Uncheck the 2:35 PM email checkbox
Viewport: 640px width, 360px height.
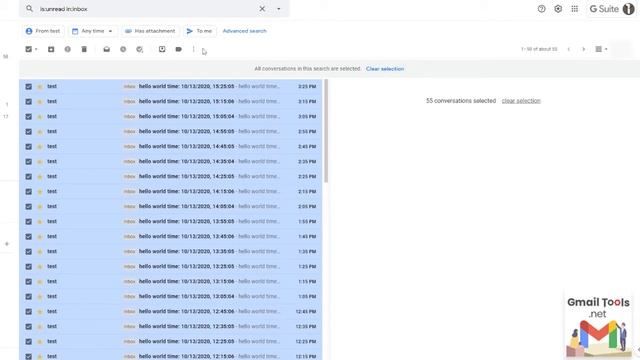pyautogui.click(x=29, y=162)
